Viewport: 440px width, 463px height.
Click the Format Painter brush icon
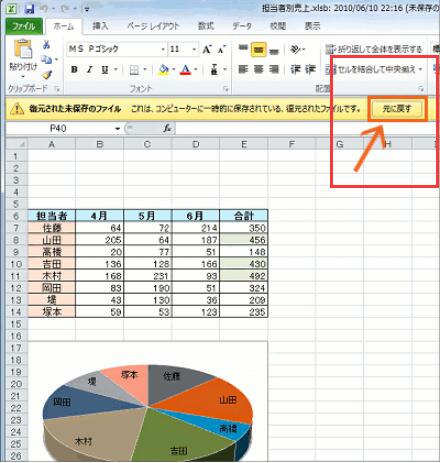pyautogui.click(x=47, y=75)
